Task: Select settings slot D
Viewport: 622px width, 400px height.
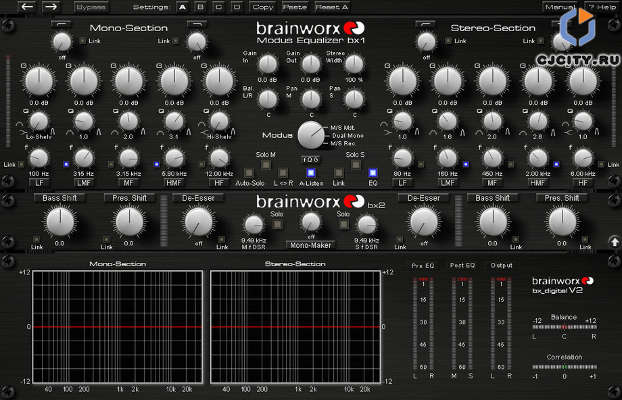Action: pyautogui.click(x=237, y=7)
